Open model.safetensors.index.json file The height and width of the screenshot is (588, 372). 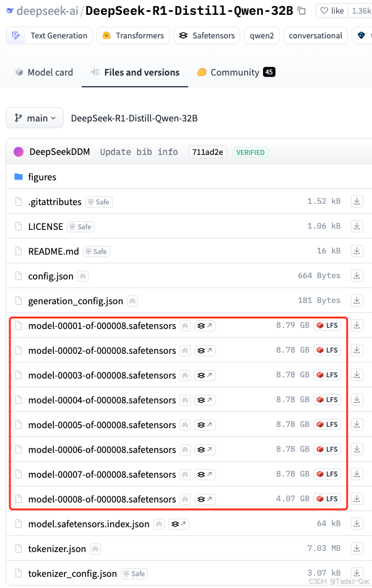[89, 524]
